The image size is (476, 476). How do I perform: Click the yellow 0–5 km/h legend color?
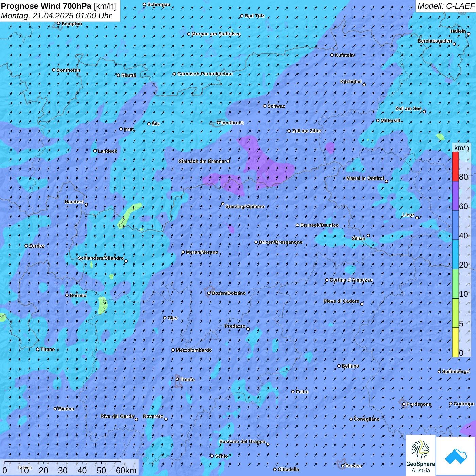(455, 342)
